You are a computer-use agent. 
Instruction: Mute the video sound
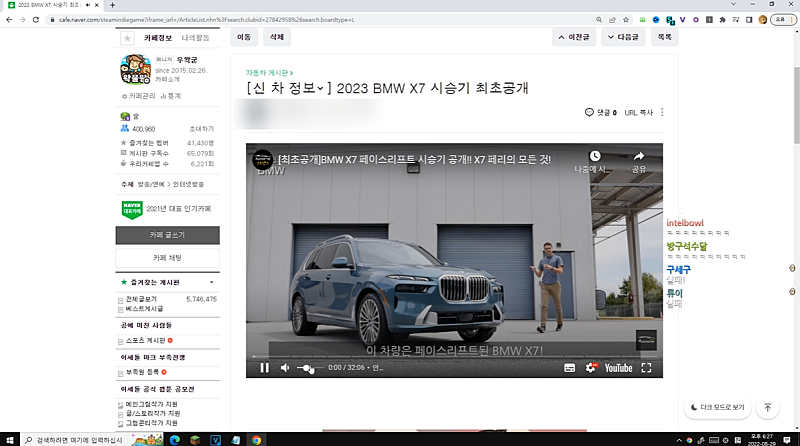285,368
